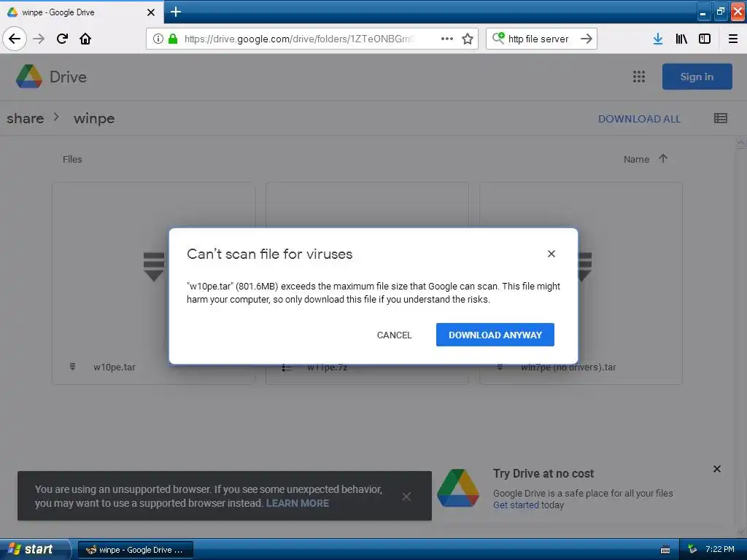This screenshot has width=747, height=560.
Task: Show site information icon in address bar
Action: pyautogui.click(x=158, y=39)
